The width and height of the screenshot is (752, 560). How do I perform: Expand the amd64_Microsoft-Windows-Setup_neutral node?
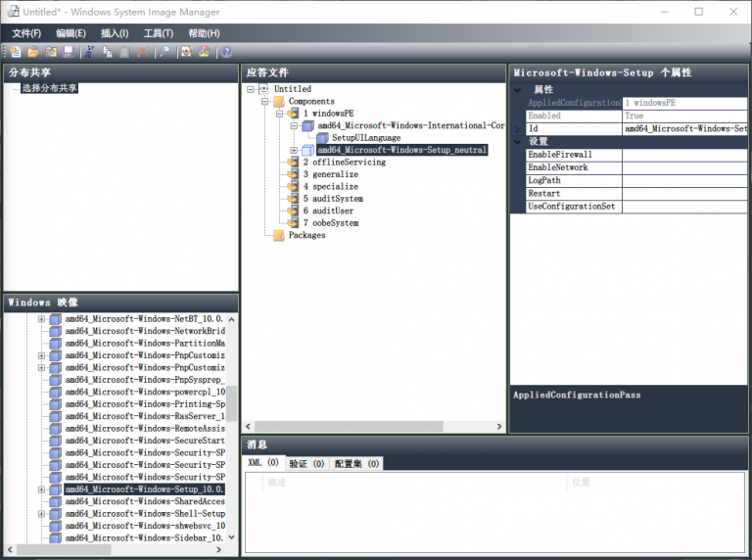294,150
